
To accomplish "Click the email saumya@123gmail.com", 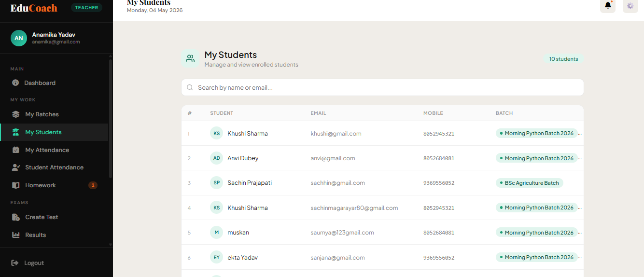I will 342,233.
